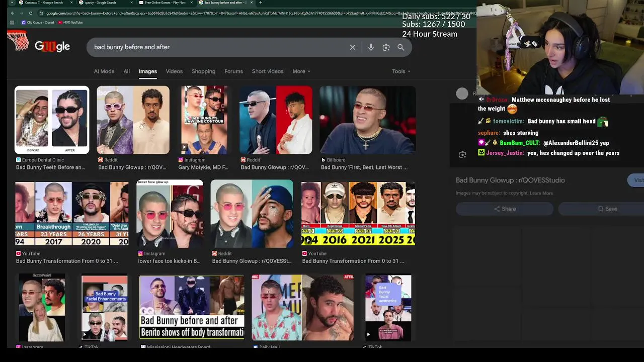Open the Gary Motykie jawline contour Instagram thumbnail

pyautogui.click(x=204, y=120)
